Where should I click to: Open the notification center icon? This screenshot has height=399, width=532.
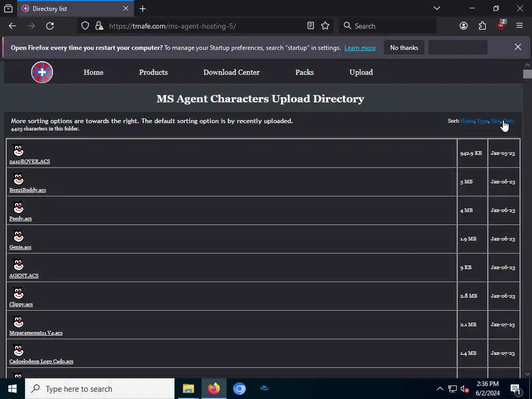(516, 389)
